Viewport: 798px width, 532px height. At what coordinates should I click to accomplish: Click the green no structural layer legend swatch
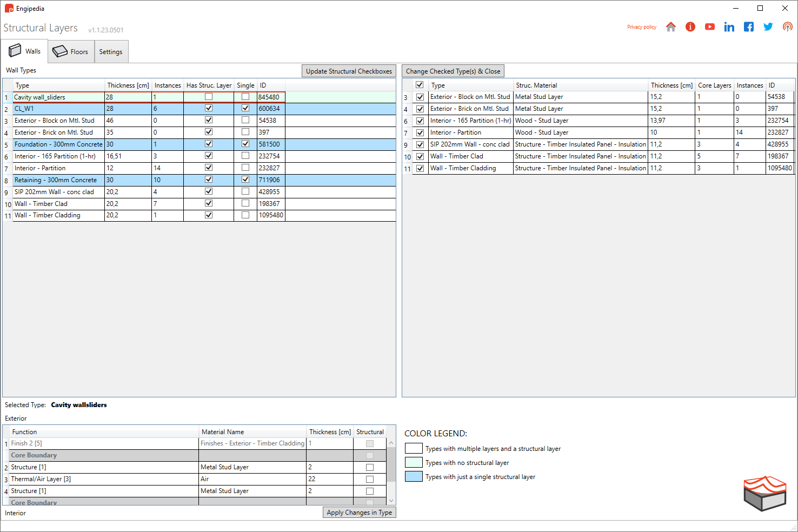click(x=414, y=462)
